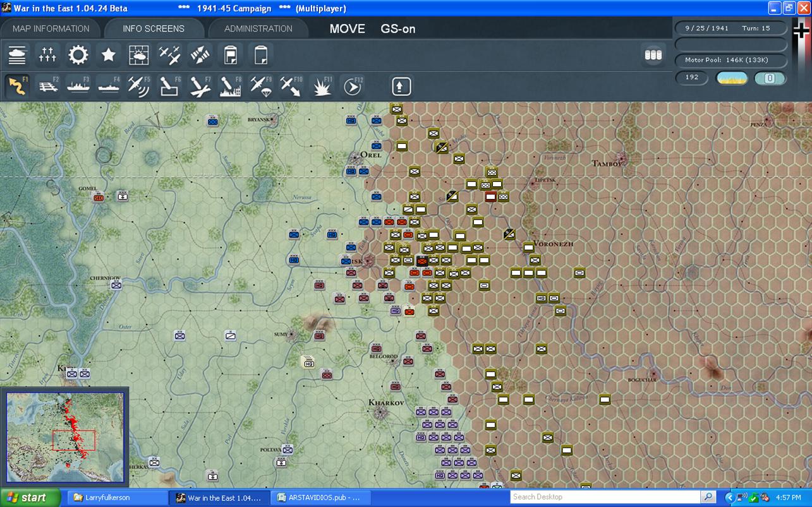Image resolution: width=812 pixels, height=507 pixels.
Task: Choose the F3 naval transport ship icon
Action: [78, 86]
